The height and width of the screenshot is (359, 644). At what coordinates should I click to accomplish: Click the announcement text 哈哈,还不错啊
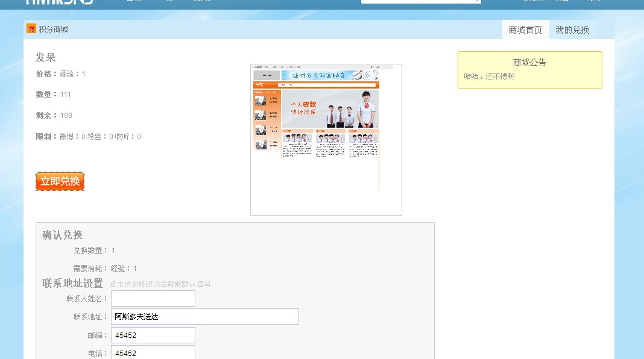489,76
